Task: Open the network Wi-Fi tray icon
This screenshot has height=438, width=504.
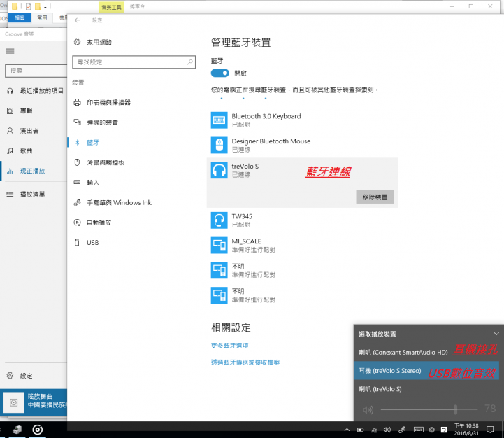Action: [374, 430]
